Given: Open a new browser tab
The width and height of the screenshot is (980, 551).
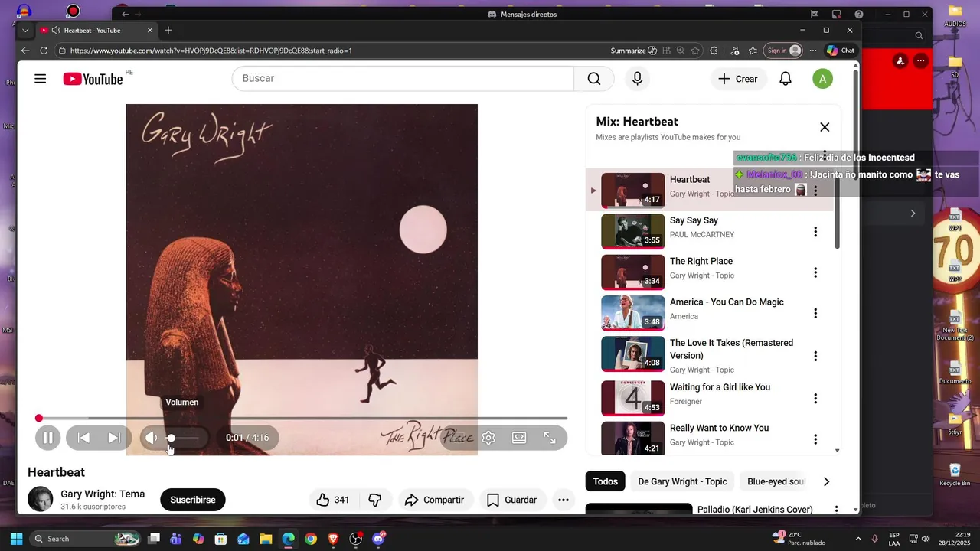Looking at the screenshot, I should click(x=168, y=31).
